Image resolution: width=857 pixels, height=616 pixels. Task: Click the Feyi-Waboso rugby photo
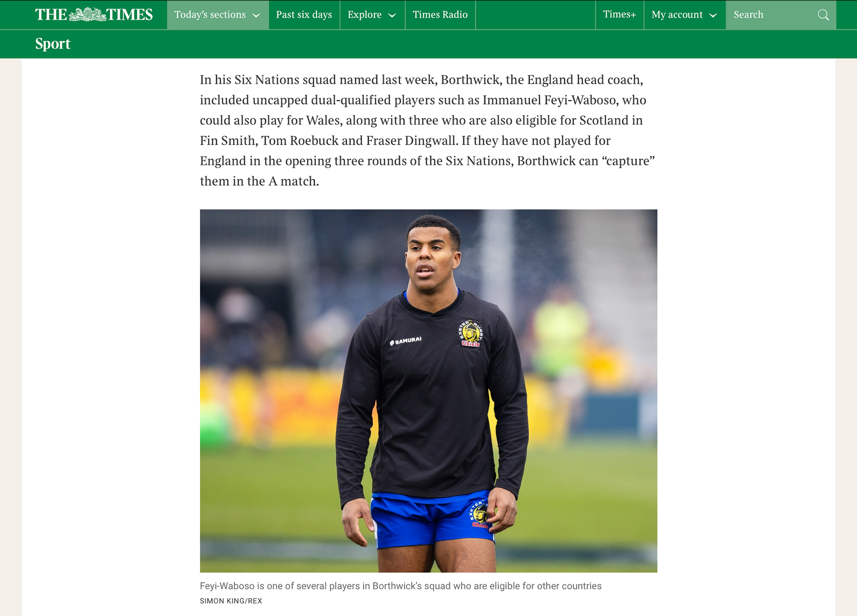coord(428,391)
